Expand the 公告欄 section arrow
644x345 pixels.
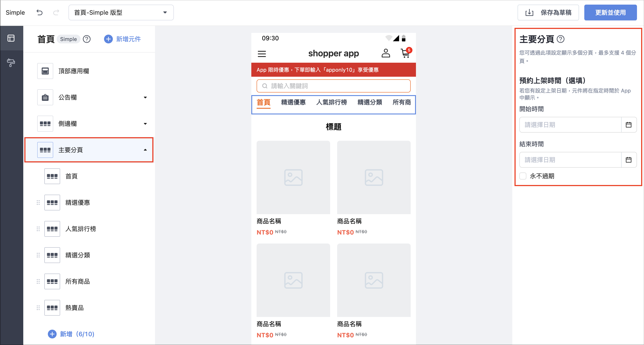point(145,97)
